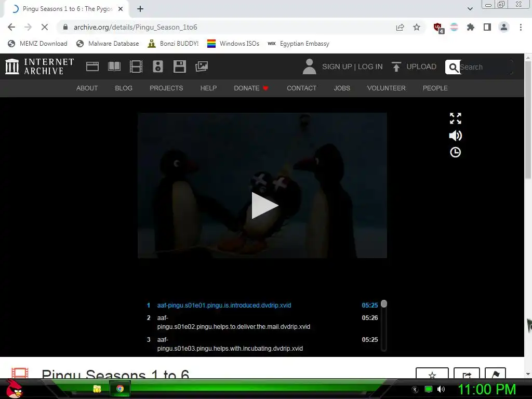Click the search magnifier icon
Image resolution: width=532 pixels, height=399 pixels.
tap(453, 67)
